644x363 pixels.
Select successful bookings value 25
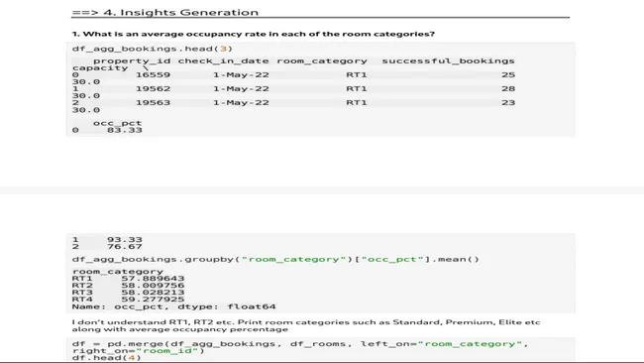508,74
